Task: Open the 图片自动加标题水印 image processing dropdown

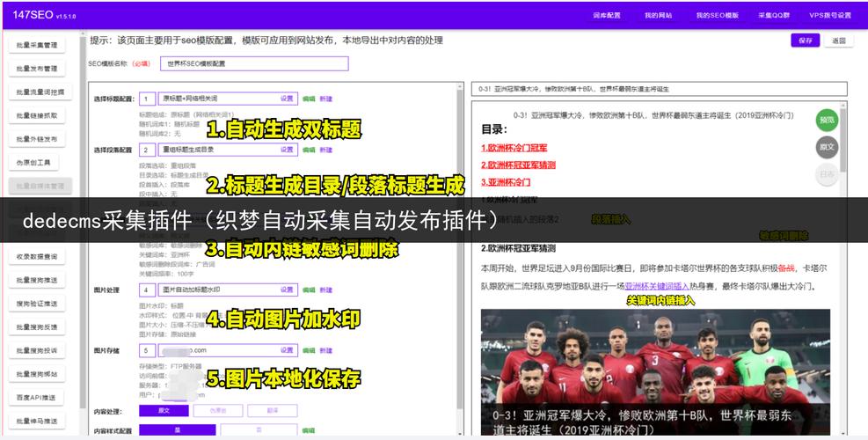Action: click(228, 290)
